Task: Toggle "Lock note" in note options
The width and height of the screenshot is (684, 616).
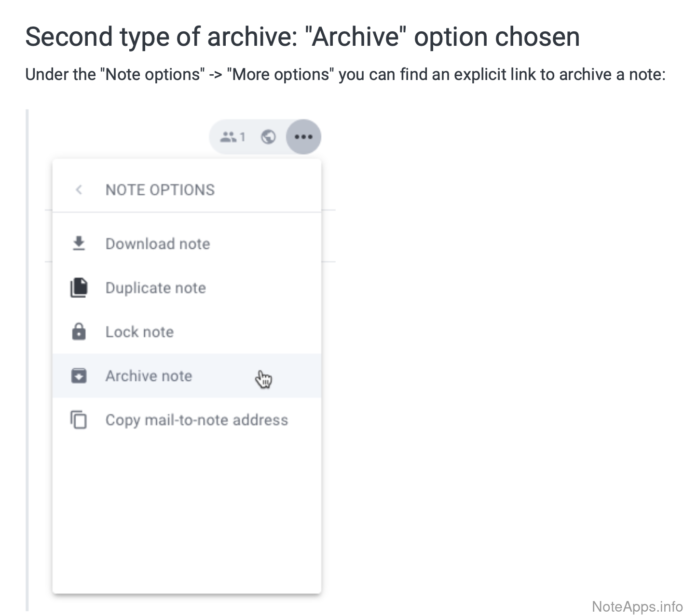Action: coord(139,332)
